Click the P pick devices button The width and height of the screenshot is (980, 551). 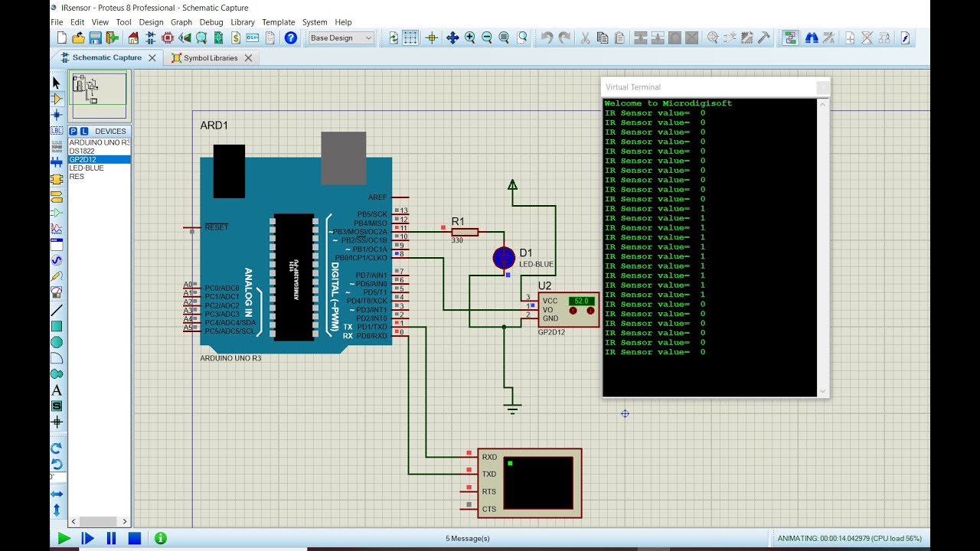coord(73,132)
